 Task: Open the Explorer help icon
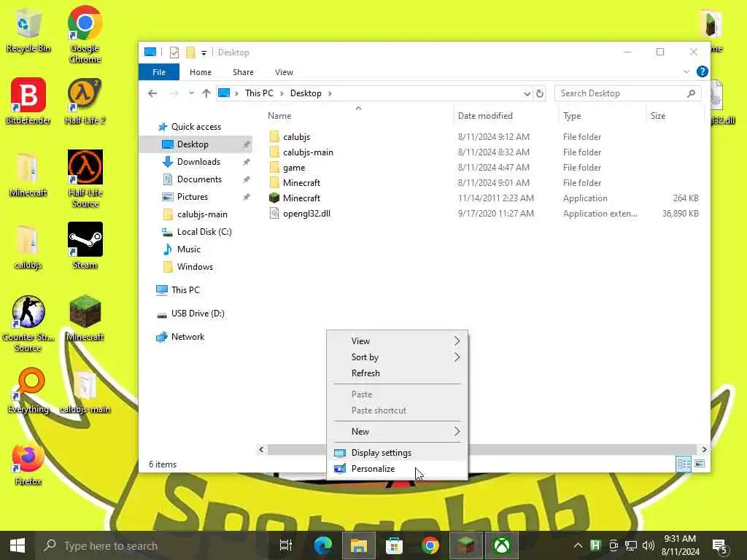pyautogui.click(x=702, y=72)
